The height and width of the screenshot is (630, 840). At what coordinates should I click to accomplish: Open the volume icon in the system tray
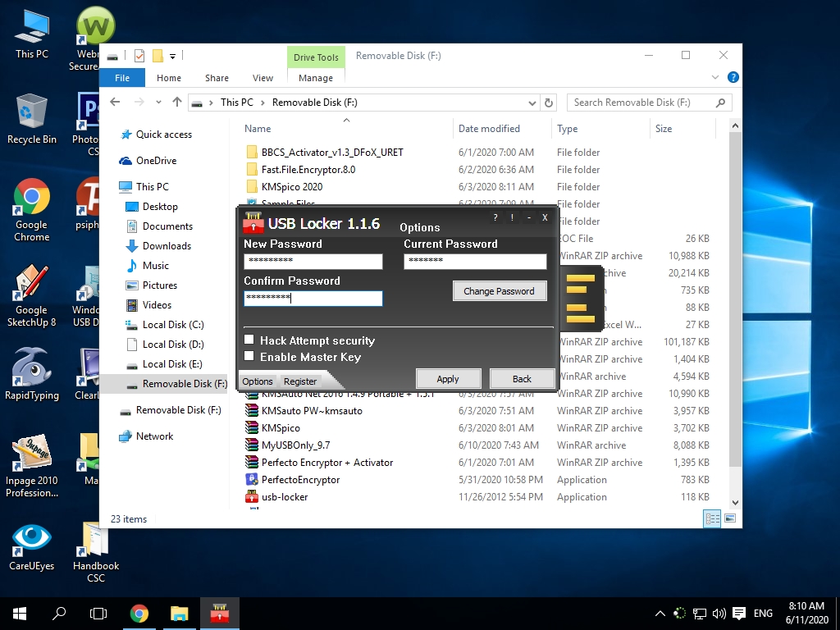pos(719,613)
